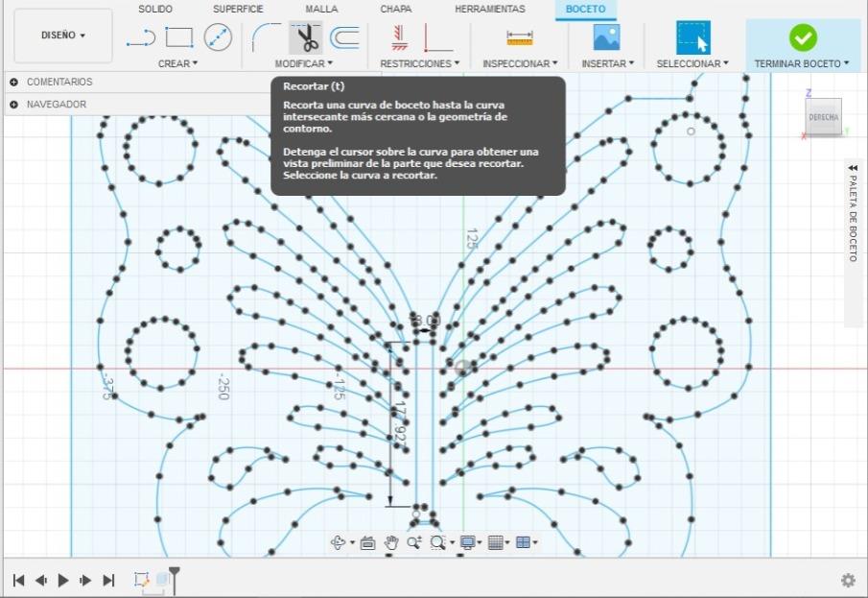This screenshot has height=598, width=868.
Task: Switch to the BOCETO tab
Action: (586, 9)
